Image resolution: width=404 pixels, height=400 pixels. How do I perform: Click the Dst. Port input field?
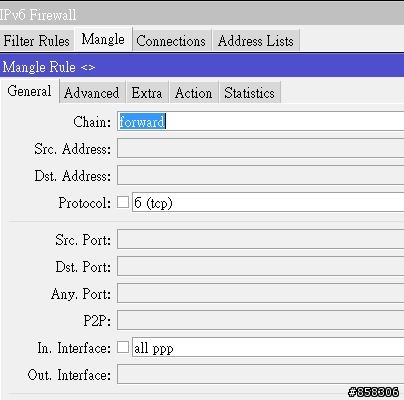click(261, 266)
